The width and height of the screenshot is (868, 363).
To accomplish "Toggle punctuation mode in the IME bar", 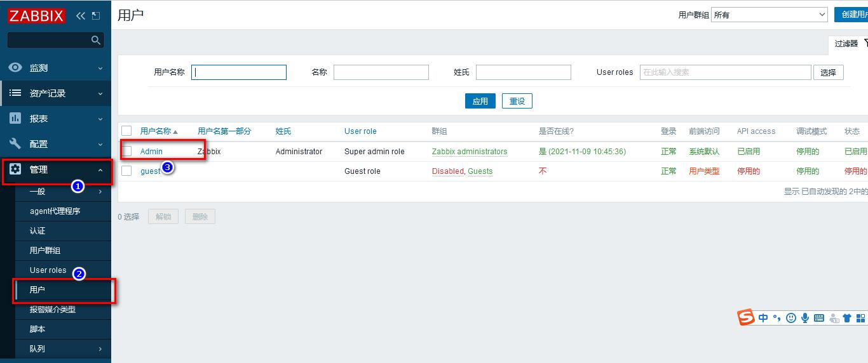I will pos(776,318).
